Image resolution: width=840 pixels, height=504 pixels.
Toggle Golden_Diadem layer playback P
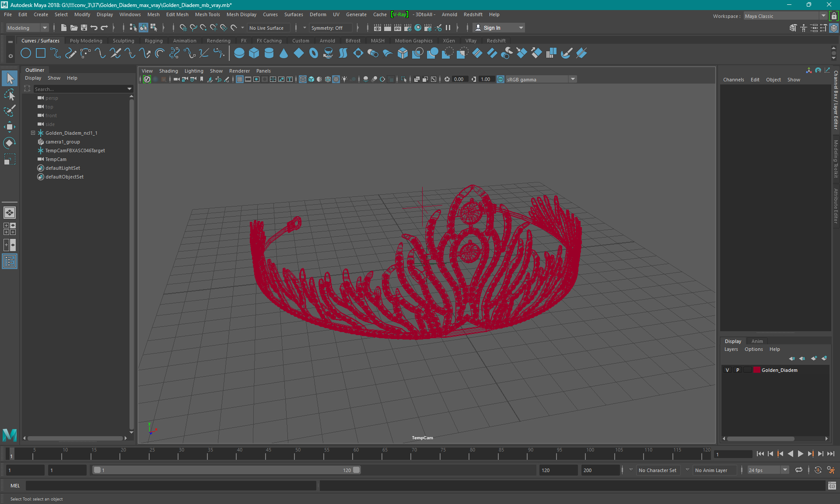[738, 370]
